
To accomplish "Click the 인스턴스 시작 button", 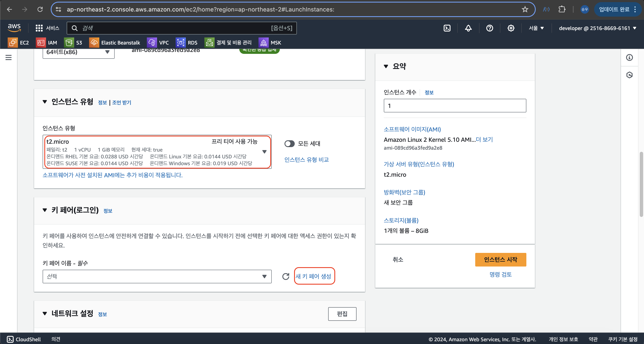I will coord(500,260).
